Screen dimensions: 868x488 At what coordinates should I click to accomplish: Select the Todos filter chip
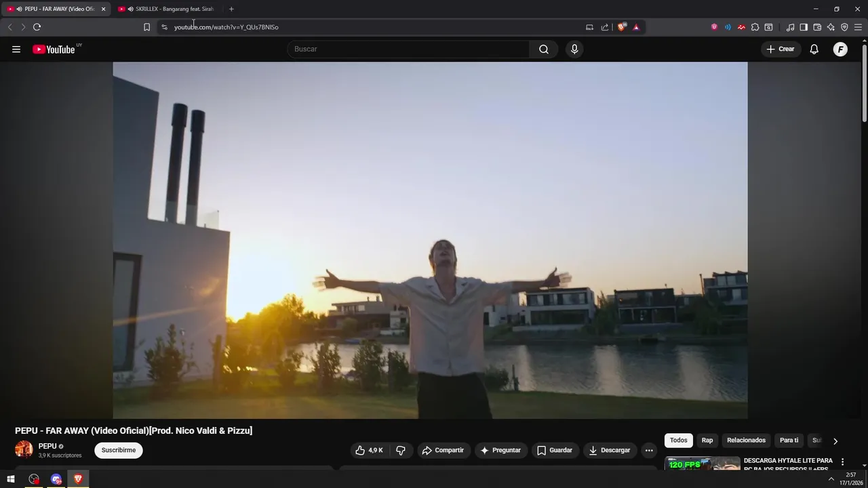pyautogui.click(x=679, y=441)
